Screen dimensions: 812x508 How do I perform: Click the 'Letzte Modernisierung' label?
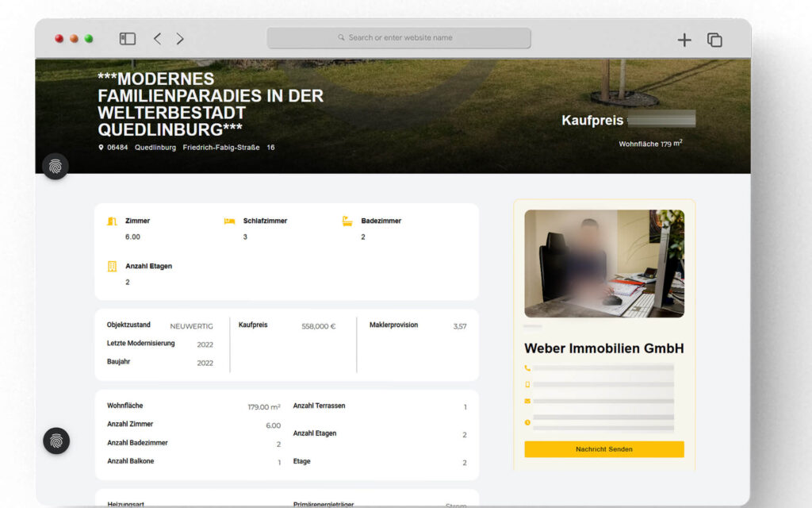pos(141,343)
